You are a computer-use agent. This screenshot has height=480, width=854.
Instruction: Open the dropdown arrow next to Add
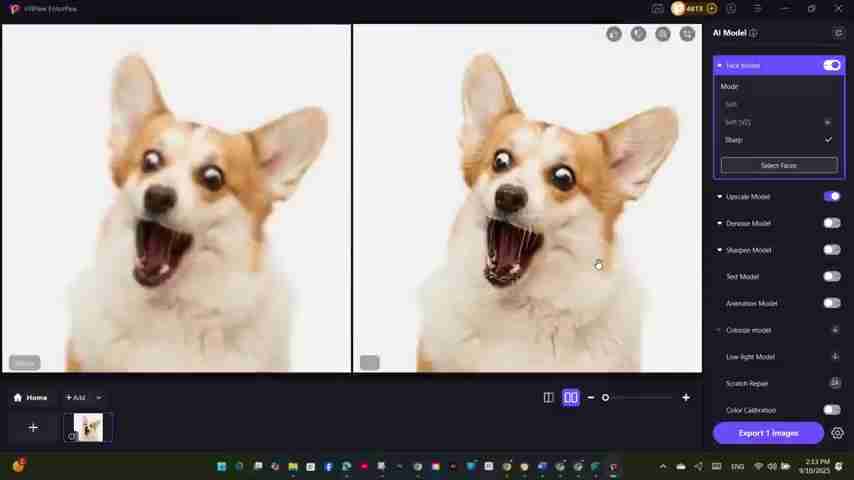click(x=99, y=398)
